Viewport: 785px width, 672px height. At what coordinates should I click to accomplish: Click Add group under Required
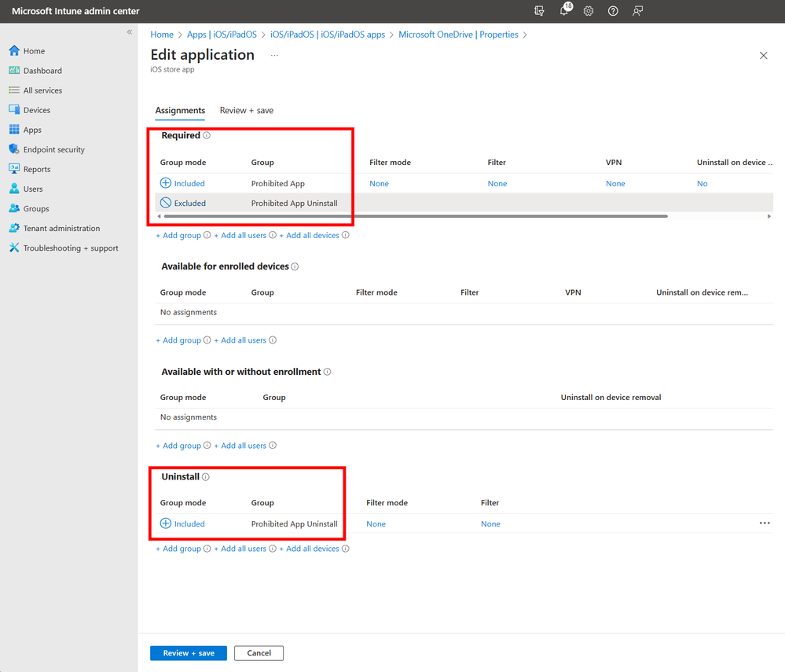(178, 235)
